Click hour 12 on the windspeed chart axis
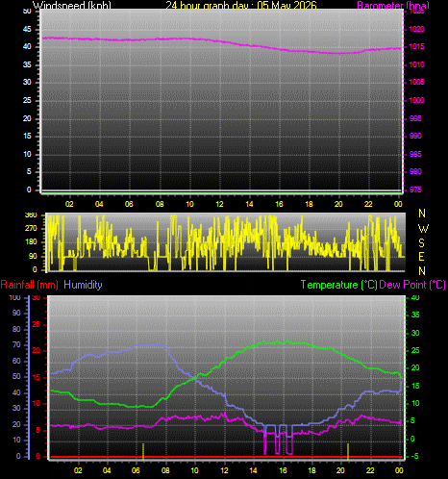 [x=219, y=204]
